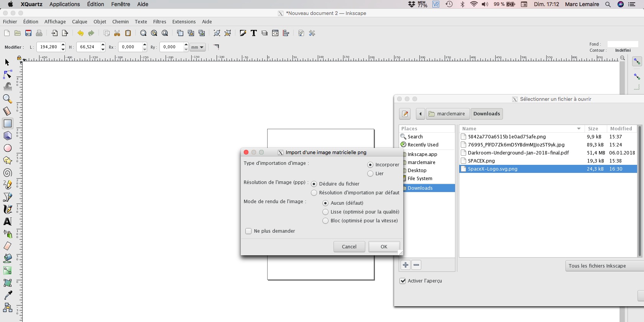This screenshot has height=322, width=644.
Task: Open the fill and stroke icon
Action: (x=243, y=33)
